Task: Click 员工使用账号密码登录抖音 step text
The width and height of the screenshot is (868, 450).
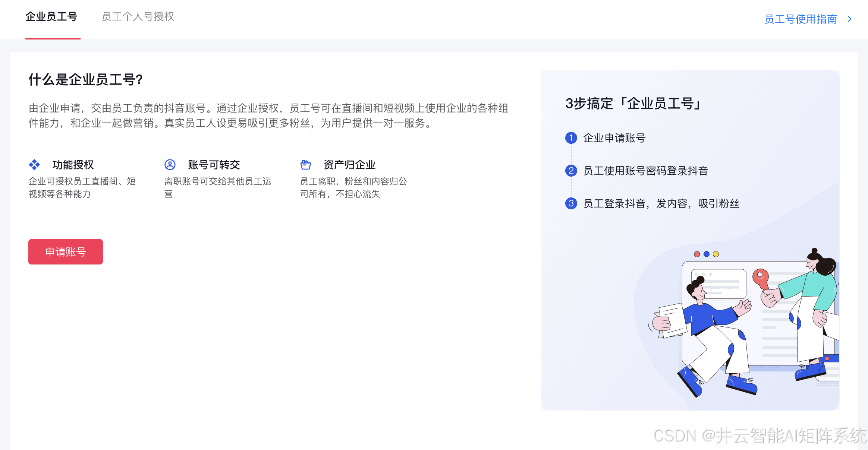Action: coord(645,171)
